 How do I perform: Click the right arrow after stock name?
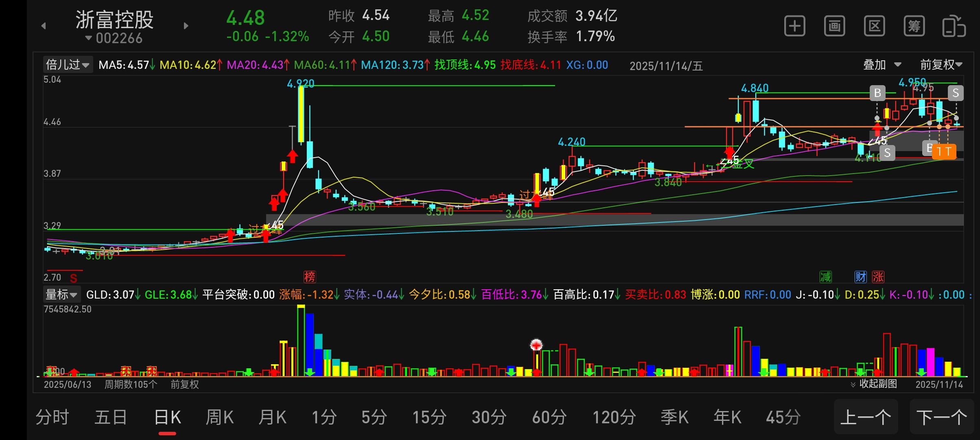pos(186,26)
